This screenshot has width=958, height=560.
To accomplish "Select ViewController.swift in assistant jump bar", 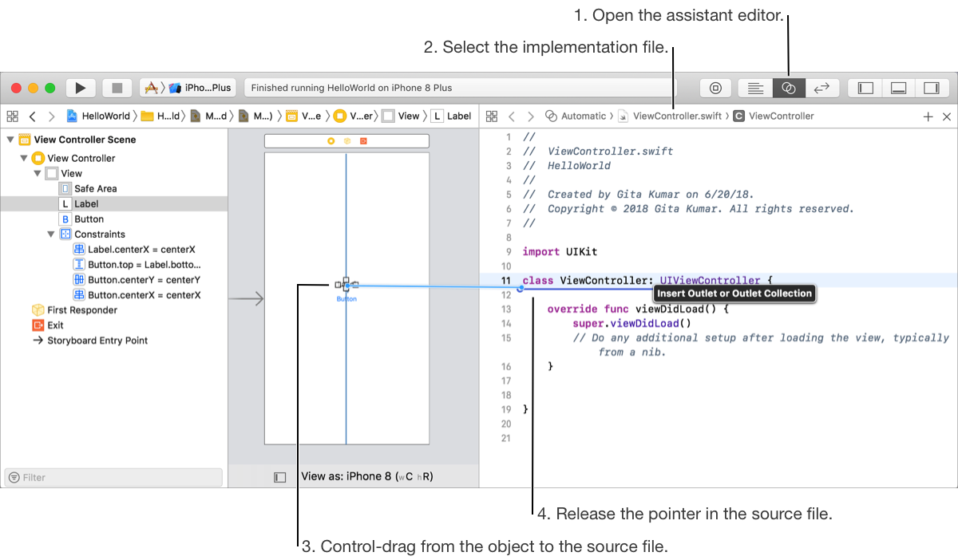I will [670, 116].
